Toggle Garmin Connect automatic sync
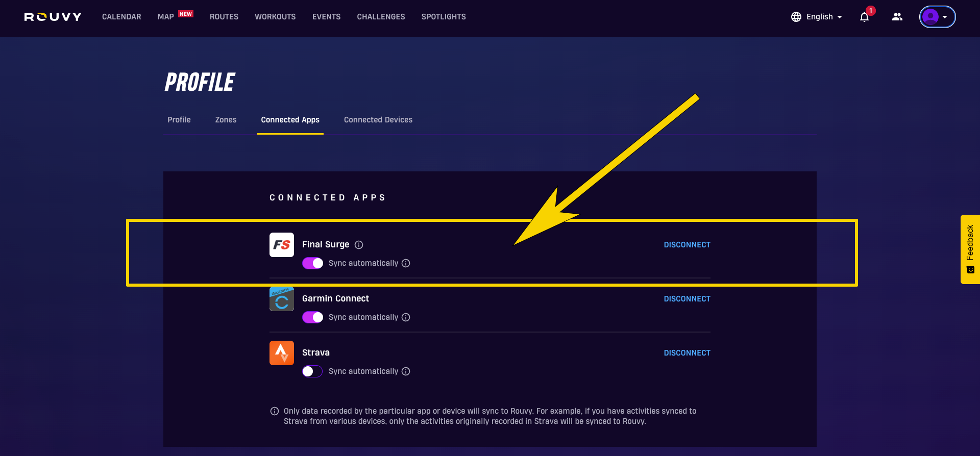Viewport: 980px width, 456px height. coord(312,317)
